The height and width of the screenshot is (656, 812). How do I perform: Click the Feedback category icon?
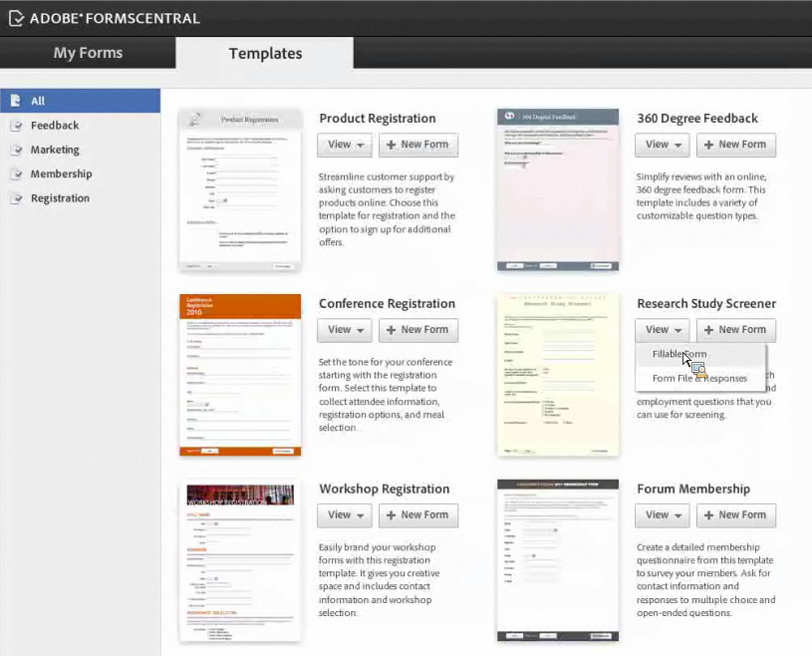pyautogui.click(x=15, y=126)
